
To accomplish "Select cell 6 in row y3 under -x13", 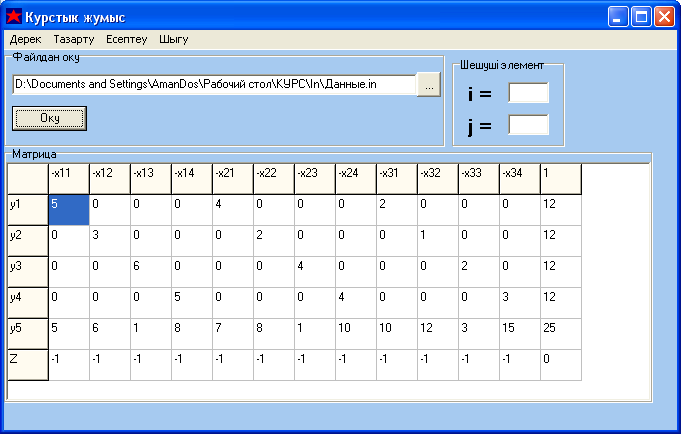I will point(151,272).
